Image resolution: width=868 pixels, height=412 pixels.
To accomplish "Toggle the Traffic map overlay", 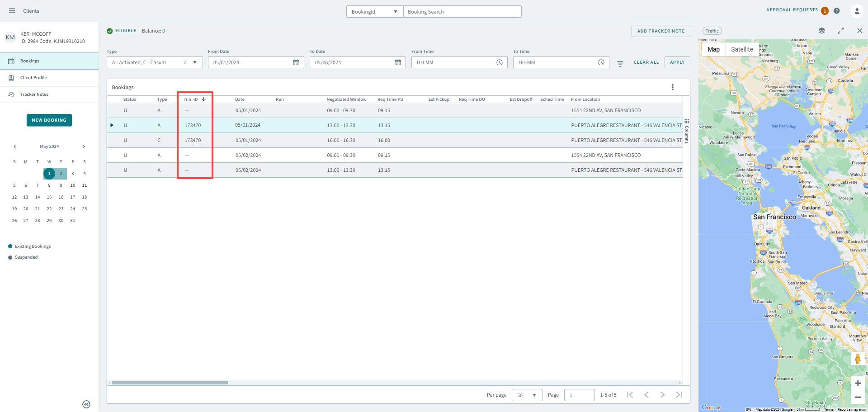I will 712,31.
